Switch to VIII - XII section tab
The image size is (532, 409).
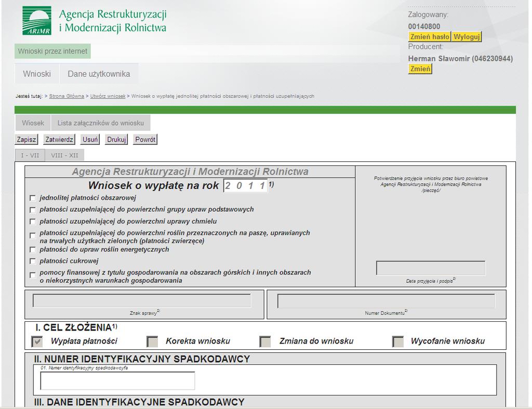[64, 155]
